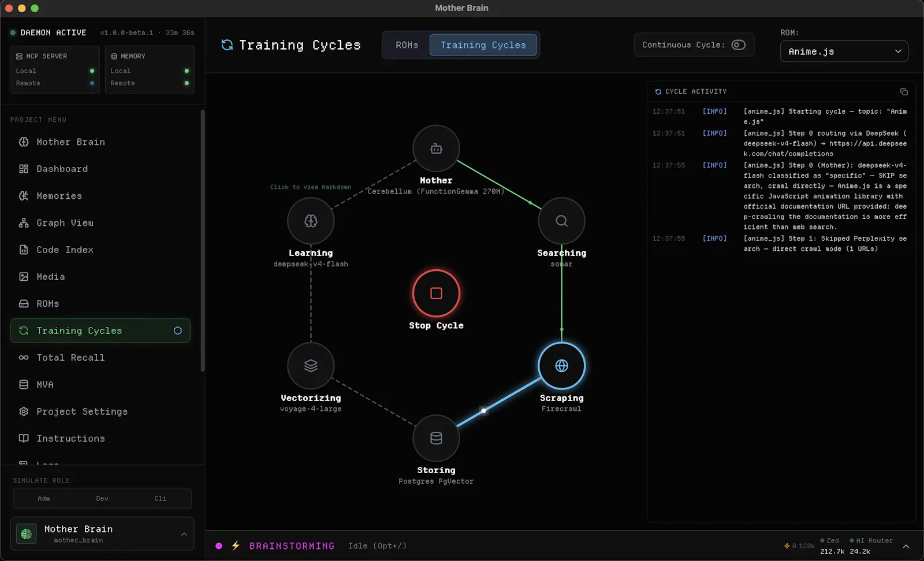Image resolution: width=924 pixels, height=561 pixels.
Task: Open MVA sidebar item
Action: click(100, 385)
